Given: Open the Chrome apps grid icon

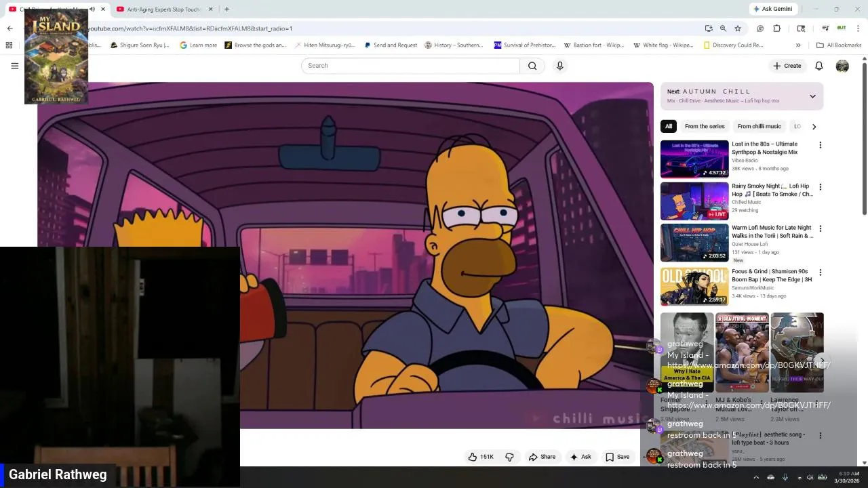Looking at the screenshot, I should (x=9, y=45).
